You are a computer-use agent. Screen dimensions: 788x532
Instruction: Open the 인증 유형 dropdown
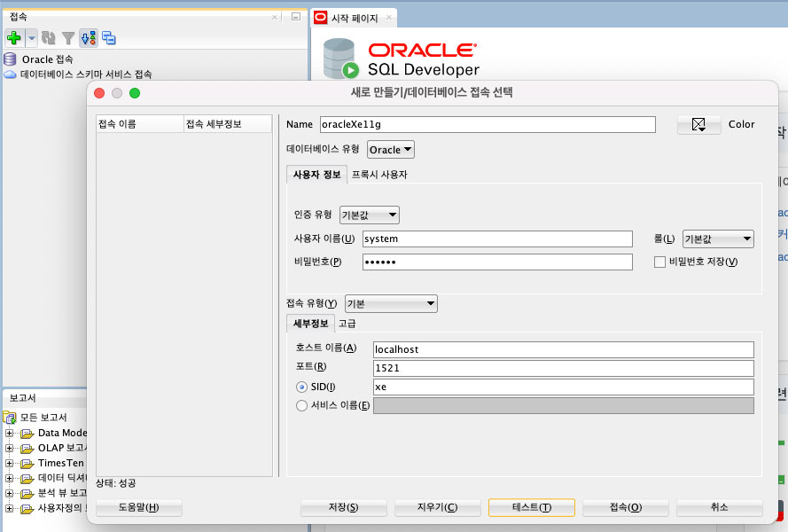(370, 215)
